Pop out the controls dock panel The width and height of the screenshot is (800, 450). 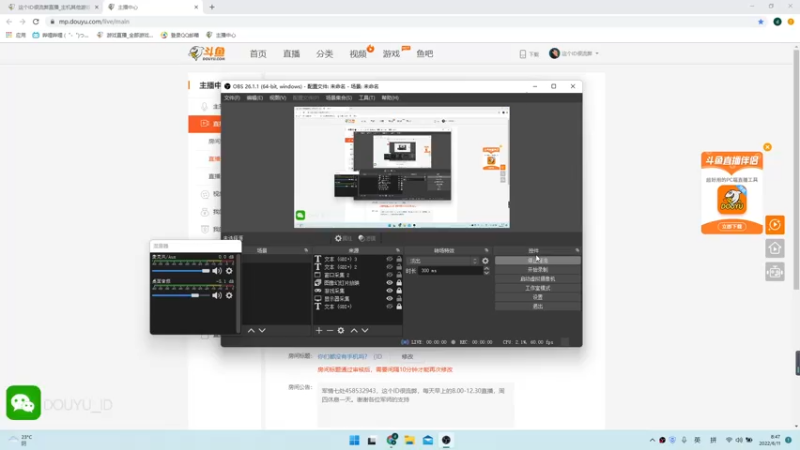[x=577, y=251]
